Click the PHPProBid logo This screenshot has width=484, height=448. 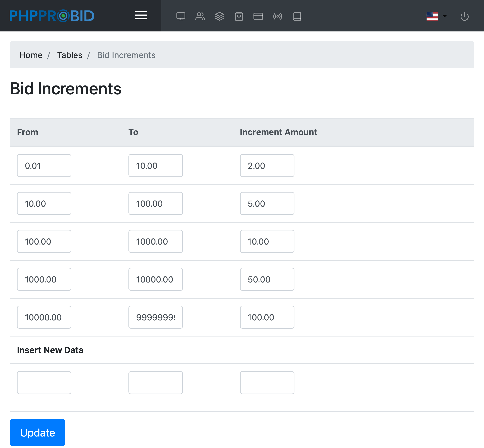(52, 16)
